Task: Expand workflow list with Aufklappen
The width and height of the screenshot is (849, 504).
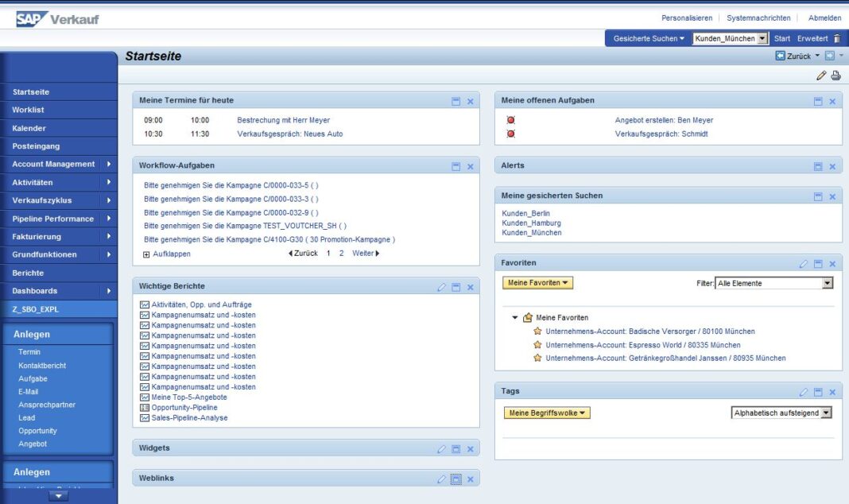Action: click(x=167, y=254)
